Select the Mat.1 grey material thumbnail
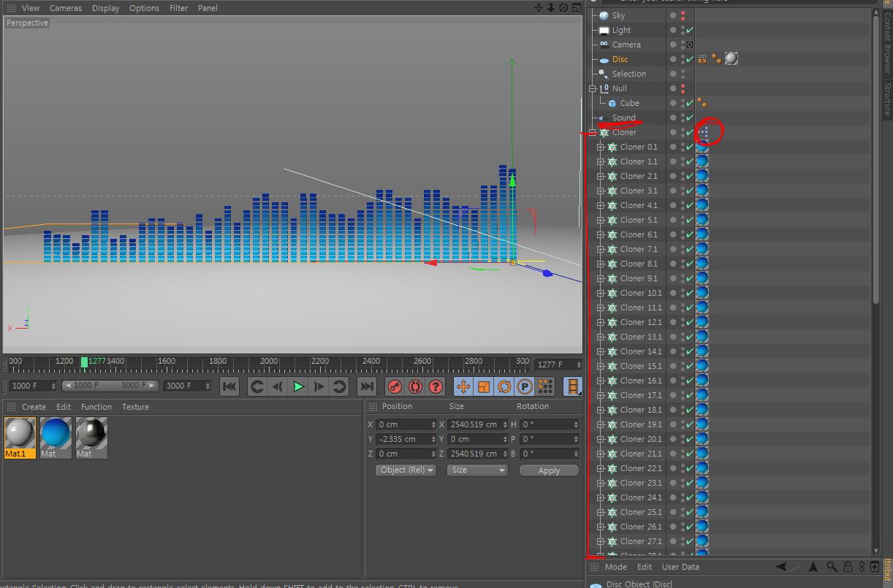Viewport: 893px width, 588px height. (20, 438)
